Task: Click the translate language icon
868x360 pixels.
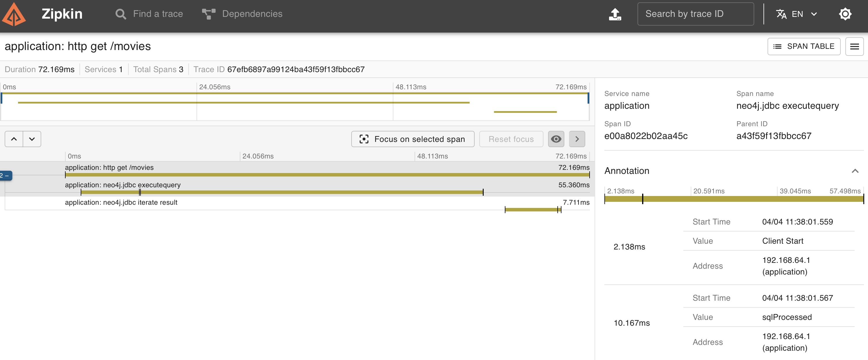Action: click(x=781, y=14)
